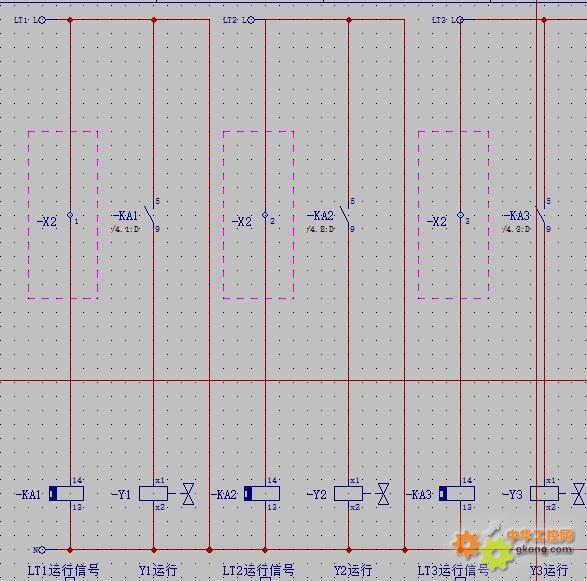This screenshot has width=587, height=581.
Task: Select the valve symbol next to Y1
Action: (x=188, y=494)
